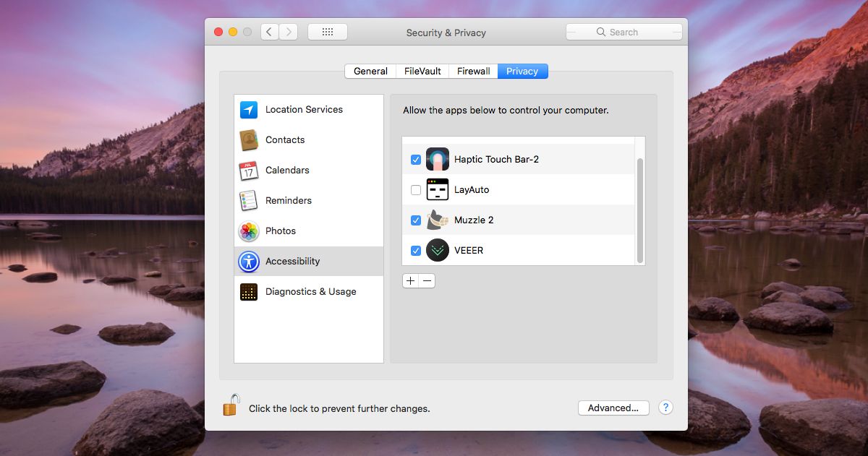The width and height of the screenshot is (868, 456).
Task: Open the Firewall tab
Action: 473,71
